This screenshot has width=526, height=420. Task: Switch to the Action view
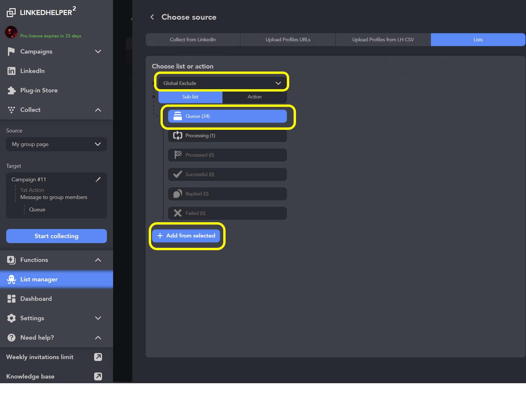(x=254, y=97)
